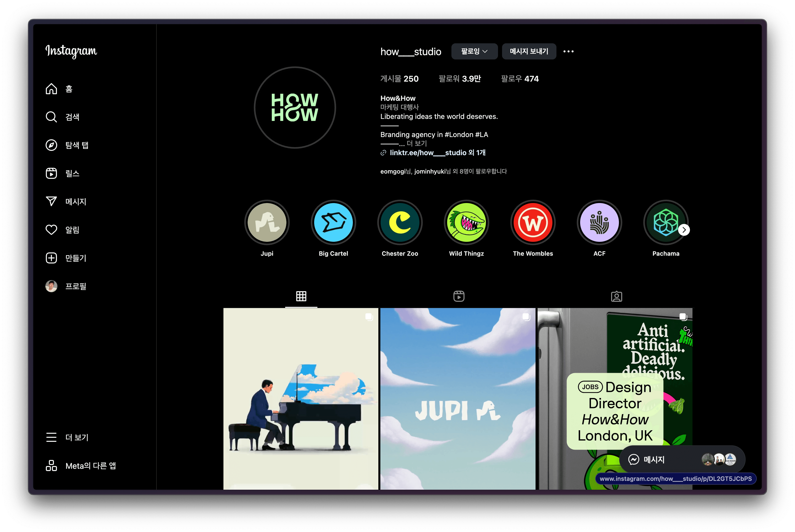Image resolution: width=795 pixels, height=532 pixels.
Task: Go to Instagram home (홈) icon
Action: point(51,89)
